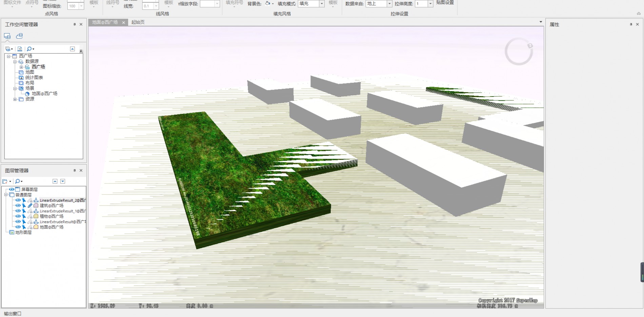
Task: Close the 工作空间管理器 panel
Action: pyautogui.click(x=81, y=24)
